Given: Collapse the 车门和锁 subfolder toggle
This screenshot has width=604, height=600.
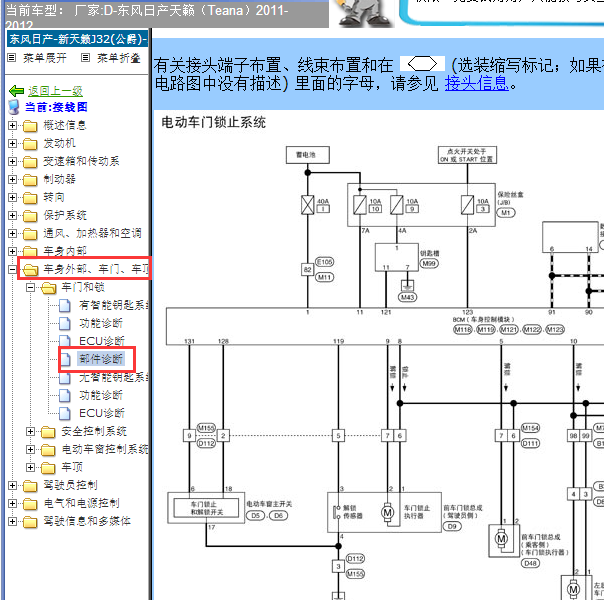Looking at the screenshot, I should (30, 287).
